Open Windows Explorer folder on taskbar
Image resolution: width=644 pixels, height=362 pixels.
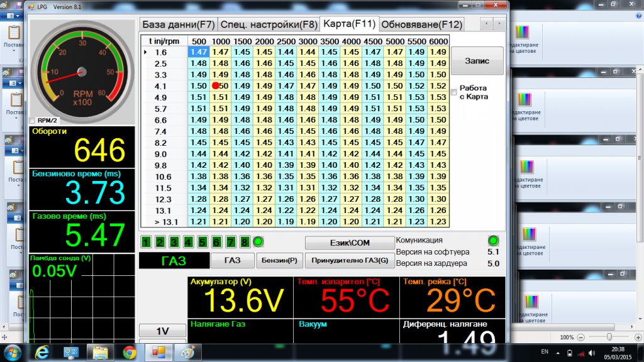point(100,352)
